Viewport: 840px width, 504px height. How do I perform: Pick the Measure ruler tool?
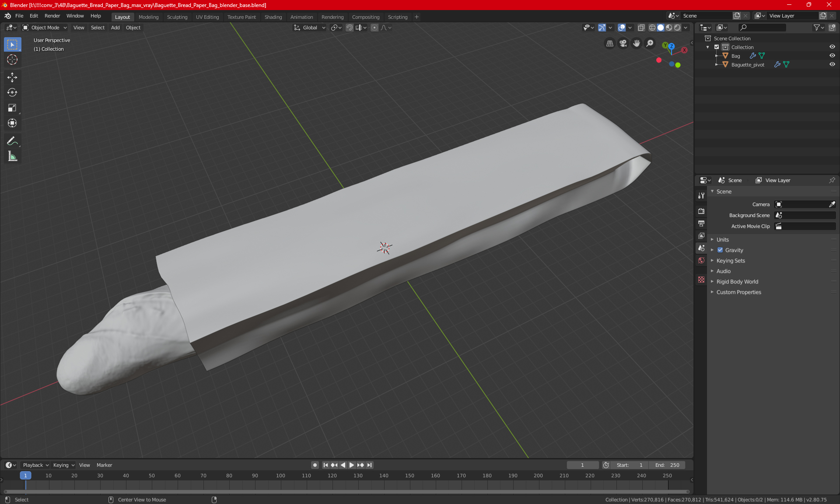[12, 156]
